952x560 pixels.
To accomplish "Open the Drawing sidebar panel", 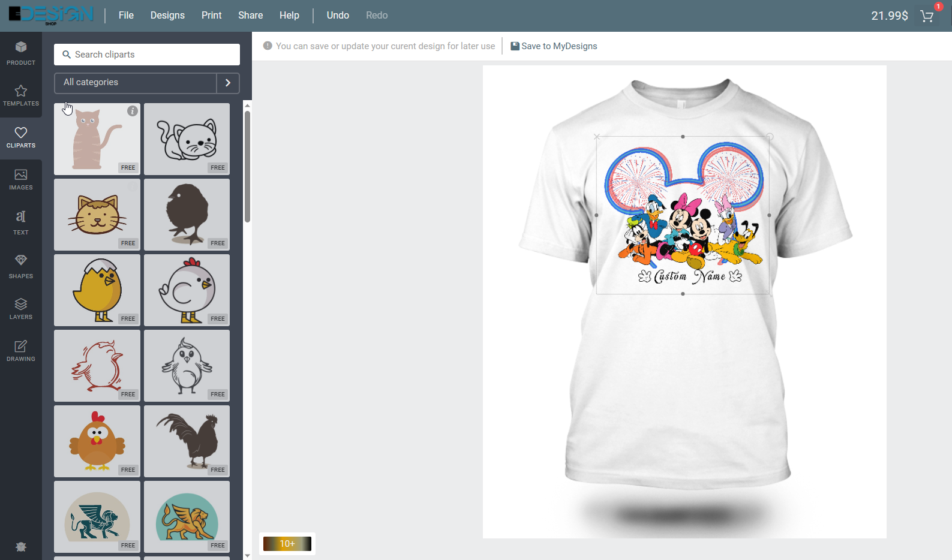I will tap(21, 350).
